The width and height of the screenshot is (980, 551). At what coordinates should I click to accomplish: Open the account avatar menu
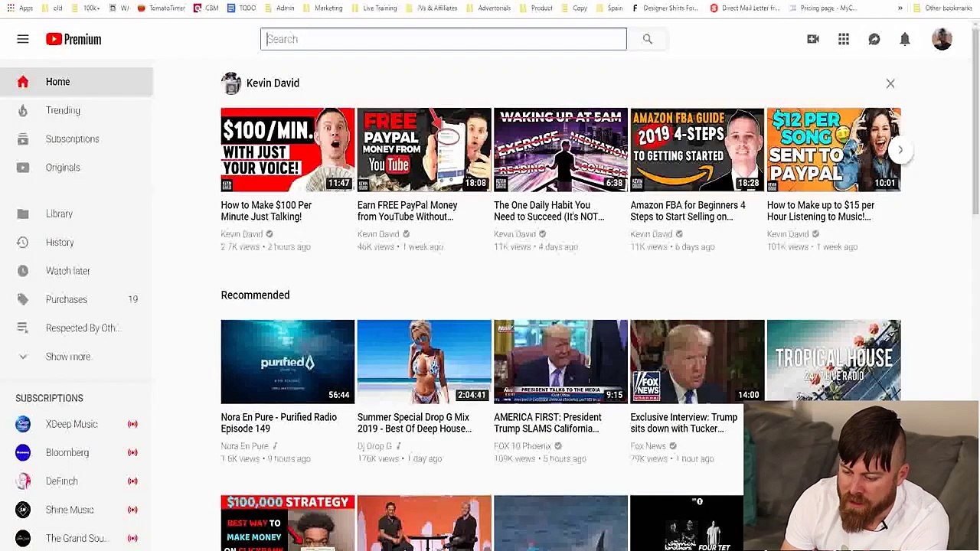pyautogui.click(x=942, y=39)
